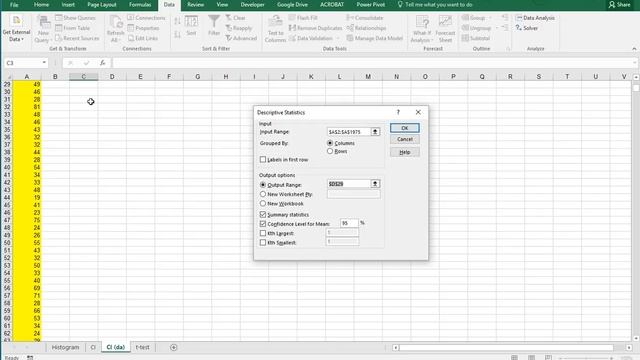This screenshot has width=640, height=360.
Task: Open What-If Analysis
Action: pyautogui.click(x=422, y=29)
